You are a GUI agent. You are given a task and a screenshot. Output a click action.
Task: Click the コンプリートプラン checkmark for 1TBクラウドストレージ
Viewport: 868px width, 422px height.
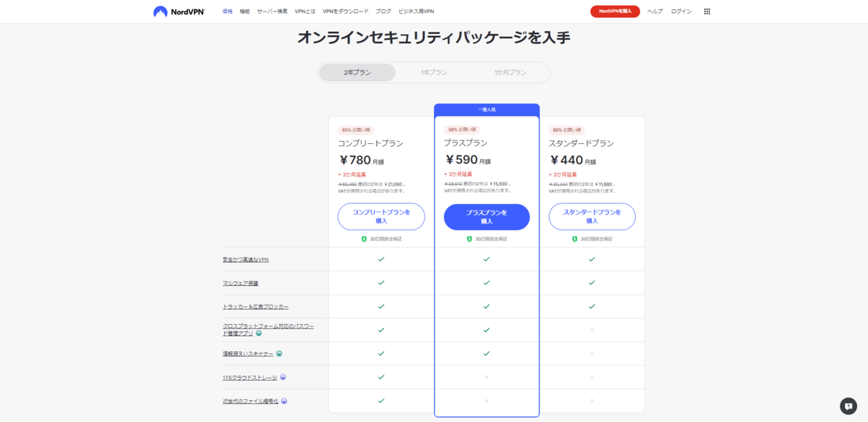(381, 377)
